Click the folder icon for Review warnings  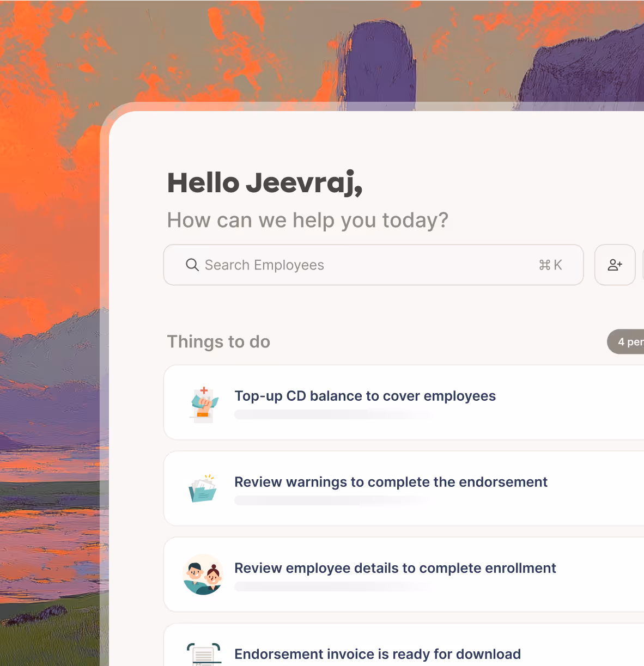pos(203,488)
